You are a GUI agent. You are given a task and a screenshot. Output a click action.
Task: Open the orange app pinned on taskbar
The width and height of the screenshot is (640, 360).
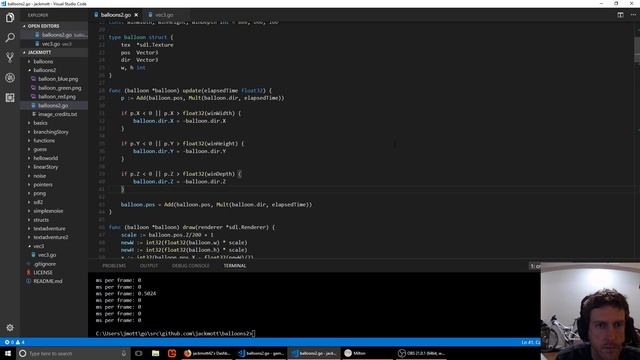(172, 353)
